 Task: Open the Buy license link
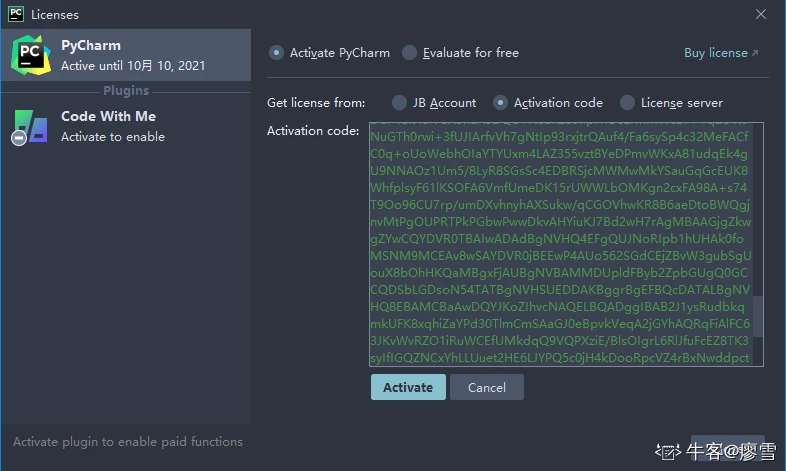coord(715,53)
